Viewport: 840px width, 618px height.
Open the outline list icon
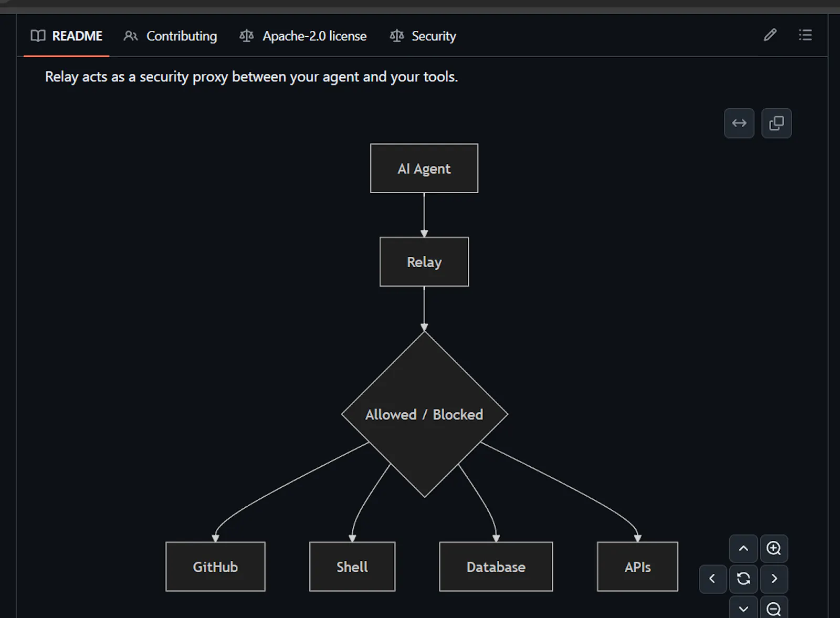click(x=805, y=35)
